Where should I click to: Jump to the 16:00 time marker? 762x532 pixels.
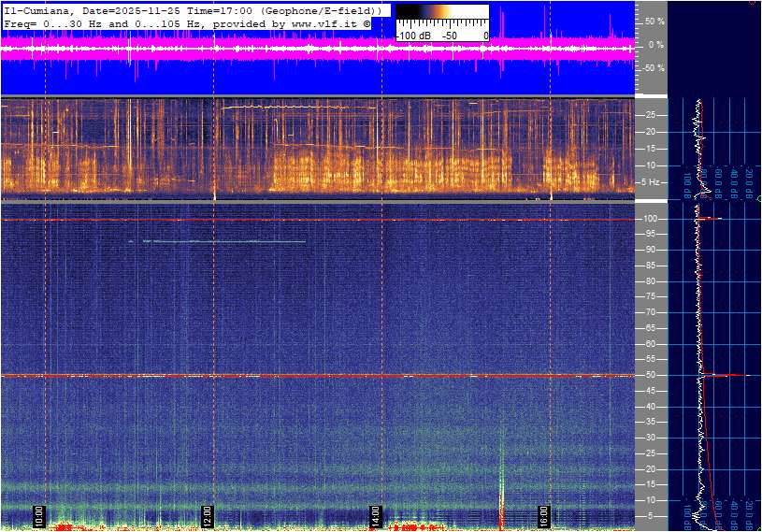pyautogui.click(x=543, y=515)
